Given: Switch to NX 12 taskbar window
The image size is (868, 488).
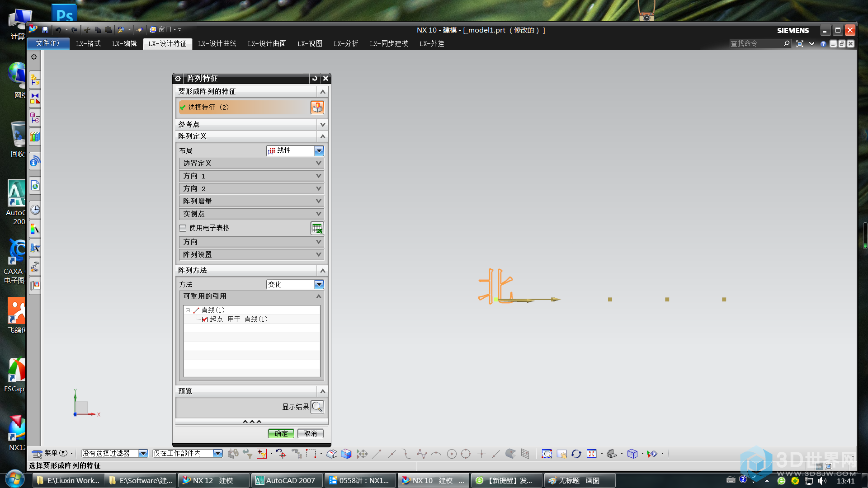Looking at the screenshot, I should tap(213, 481).
